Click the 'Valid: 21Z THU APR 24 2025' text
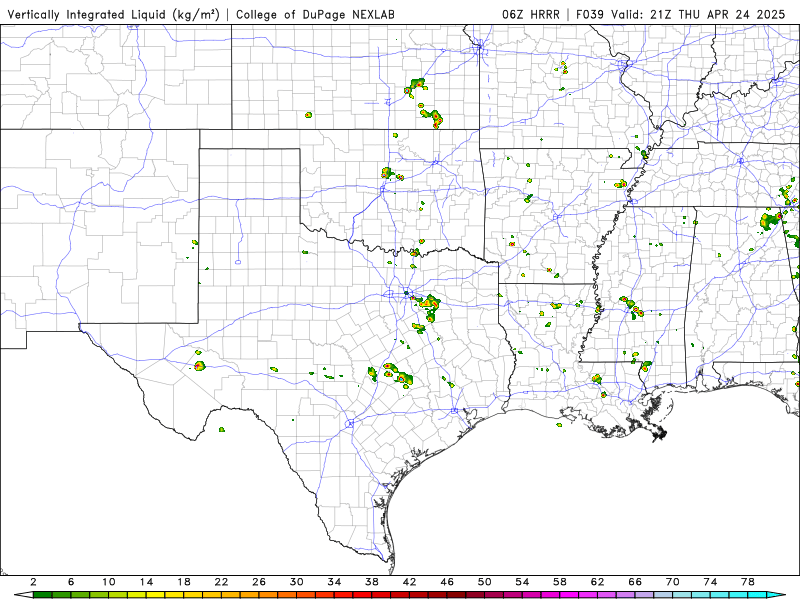Viewport: 800px width, 600px height. 698,14
